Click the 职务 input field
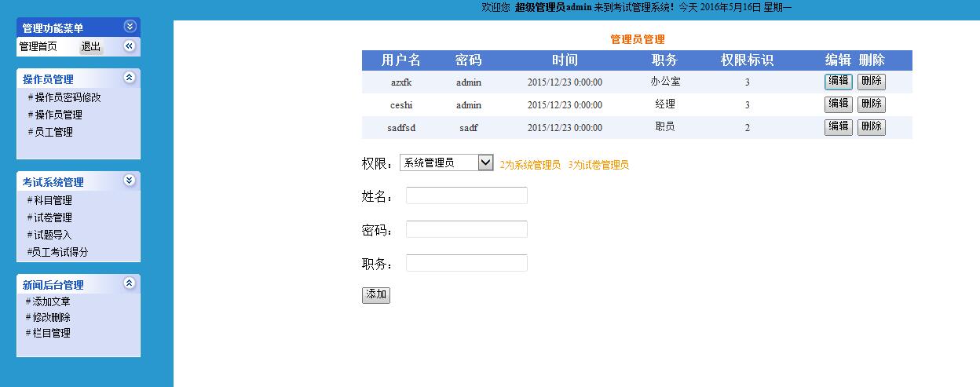The image size is (980, 387). (x=466, y=263)
